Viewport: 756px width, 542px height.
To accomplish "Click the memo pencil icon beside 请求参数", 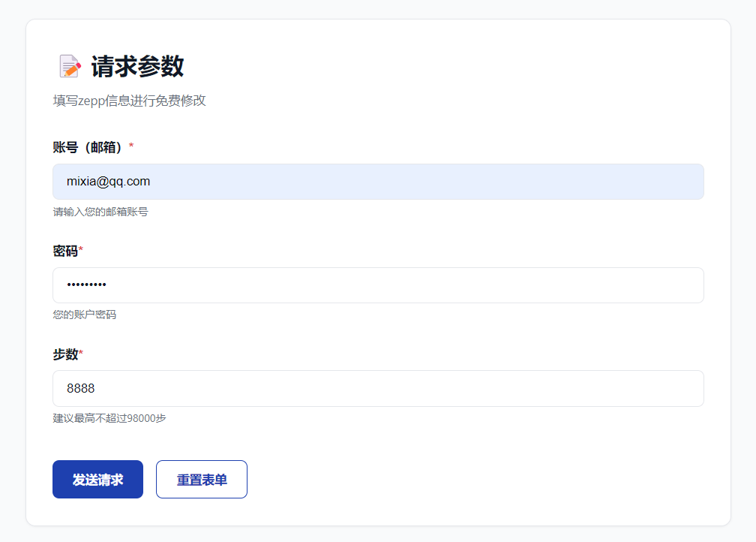I will pyautogui.click(x=68, y=65).
